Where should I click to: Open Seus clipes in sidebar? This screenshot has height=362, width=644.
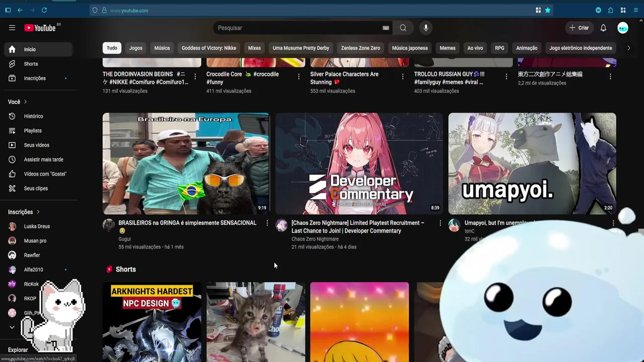click(x=38, y=189)
